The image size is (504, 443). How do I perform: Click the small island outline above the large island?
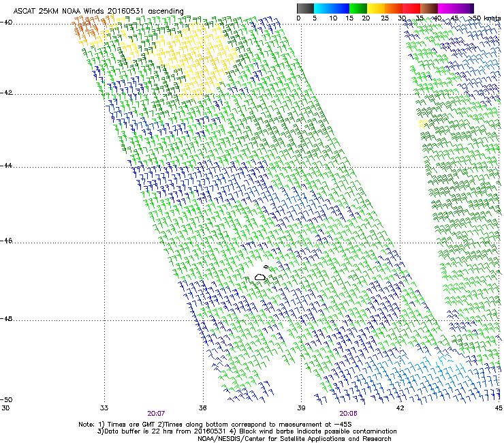tap(266, 266)
